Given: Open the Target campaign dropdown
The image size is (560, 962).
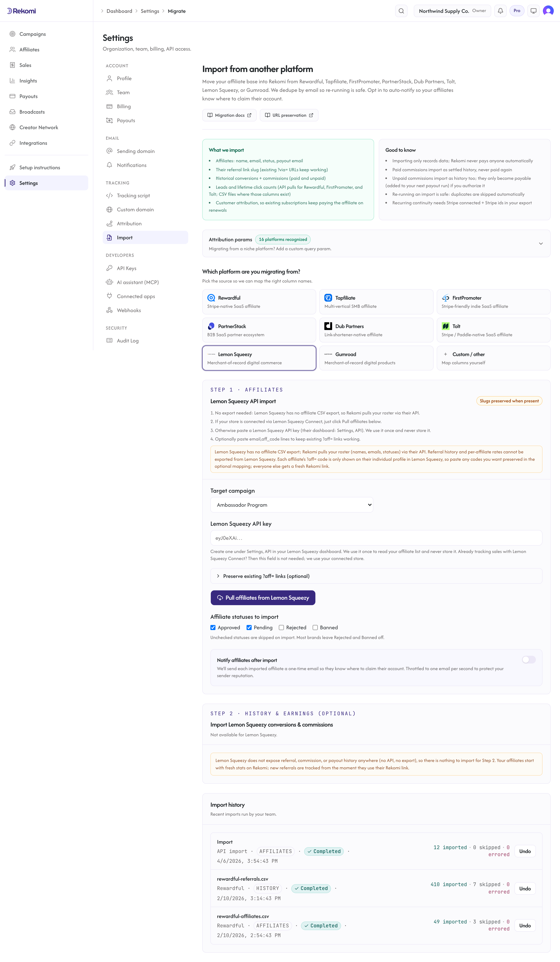Looking at the screenshot, I should (292, 505).
